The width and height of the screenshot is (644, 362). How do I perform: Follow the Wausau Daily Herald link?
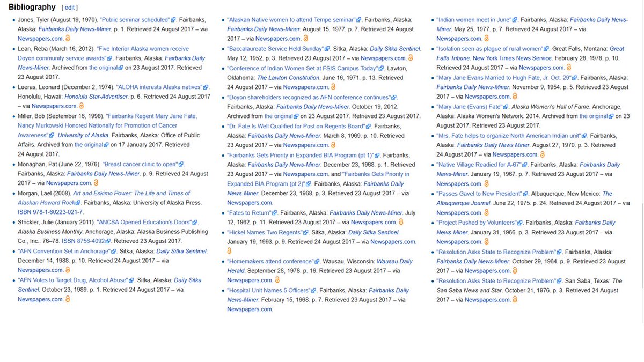click(320, 265)
